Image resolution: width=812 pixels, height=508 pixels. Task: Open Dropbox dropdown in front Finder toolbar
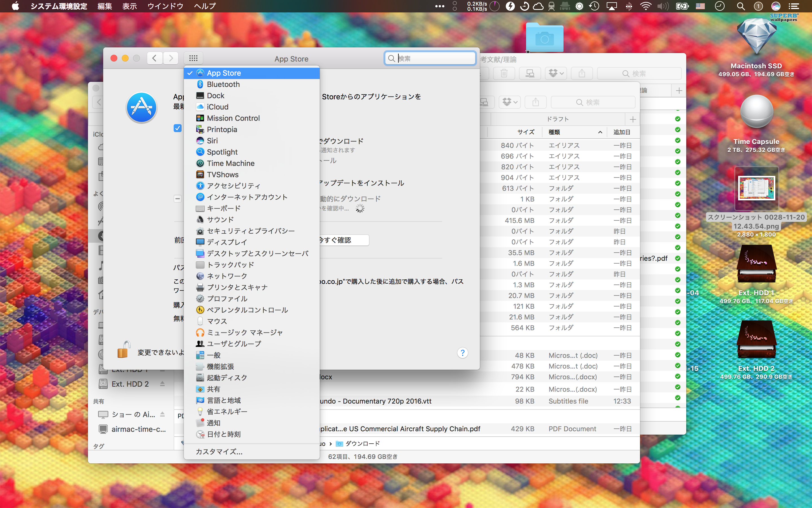coord(510,102)
